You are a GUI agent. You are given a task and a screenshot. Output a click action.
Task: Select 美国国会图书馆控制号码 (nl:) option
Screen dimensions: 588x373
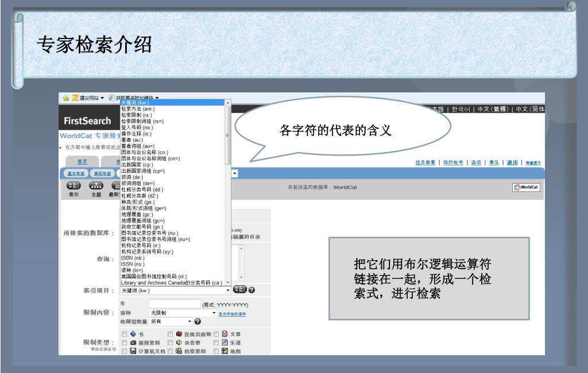pos(154,276)
